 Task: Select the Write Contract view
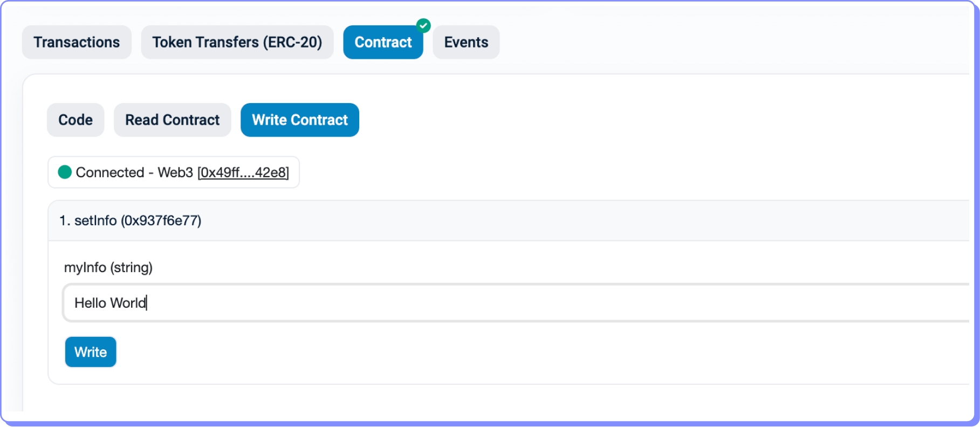click(x=299, y=120)
